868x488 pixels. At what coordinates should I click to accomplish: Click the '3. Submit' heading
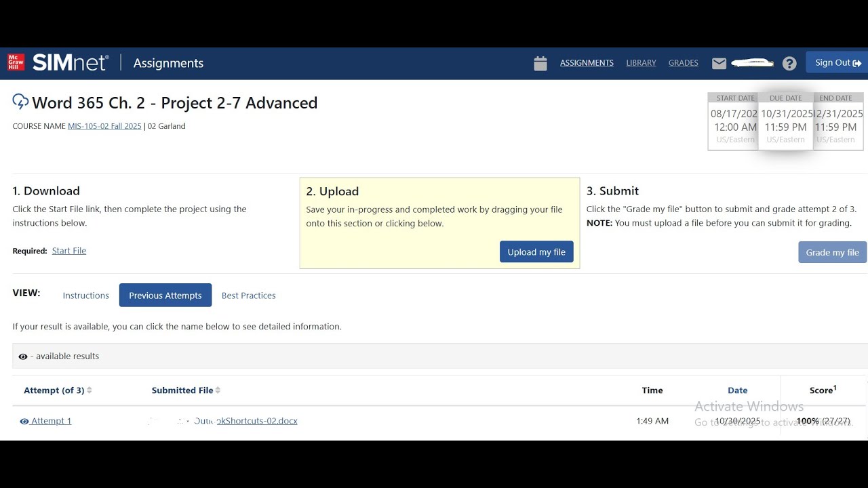coord(612,191)
